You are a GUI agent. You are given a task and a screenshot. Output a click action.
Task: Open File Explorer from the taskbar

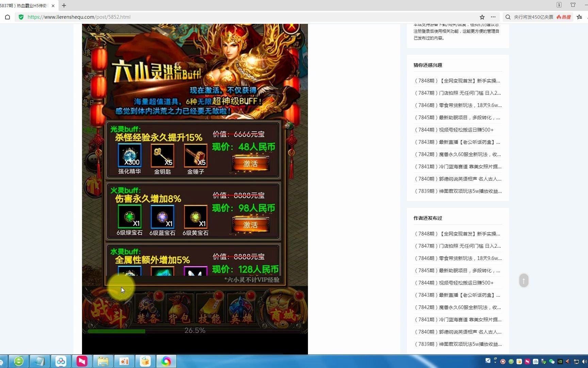click(103, 361)
